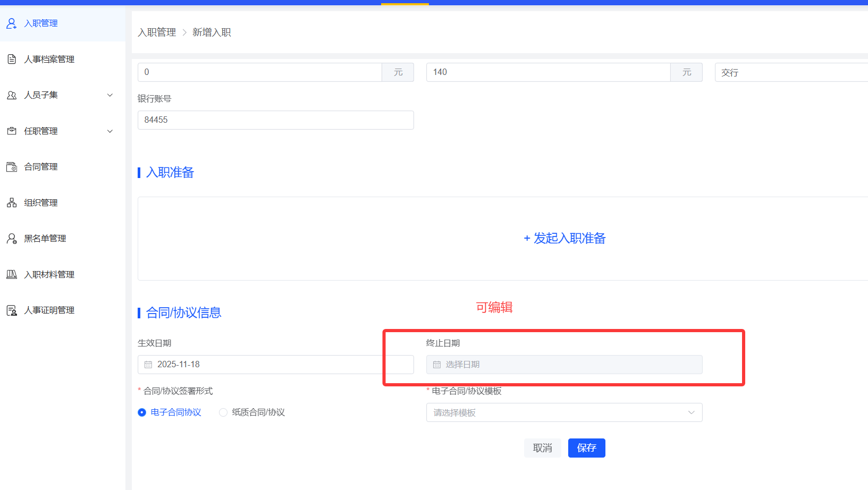Click the 任职管理 briefcase icon
The image size is (868, 490).
pos(12,131)
